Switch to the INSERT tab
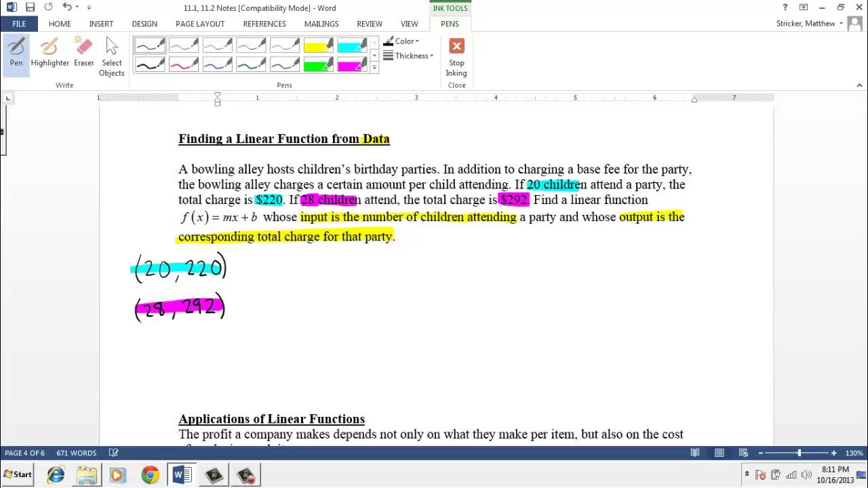868x488 pixels. point(101,24)
